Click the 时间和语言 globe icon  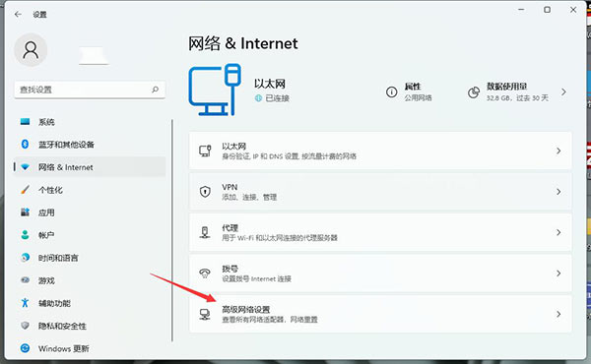point(25,258)
